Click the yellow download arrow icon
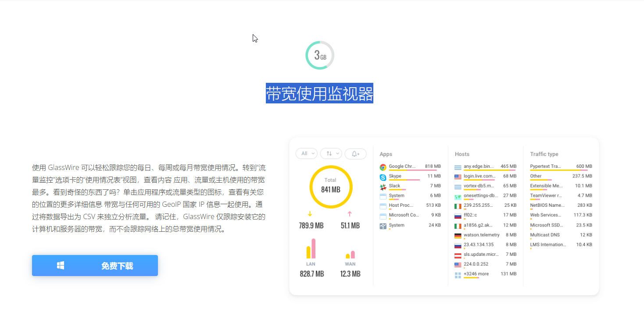This screenshot has height=333, width=644. [310, 214]
